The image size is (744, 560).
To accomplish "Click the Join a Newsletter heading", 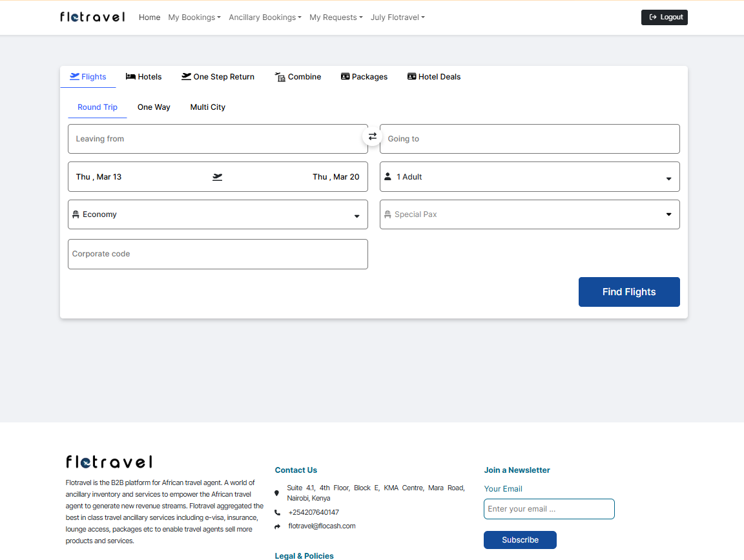I will tap(517, 470).
